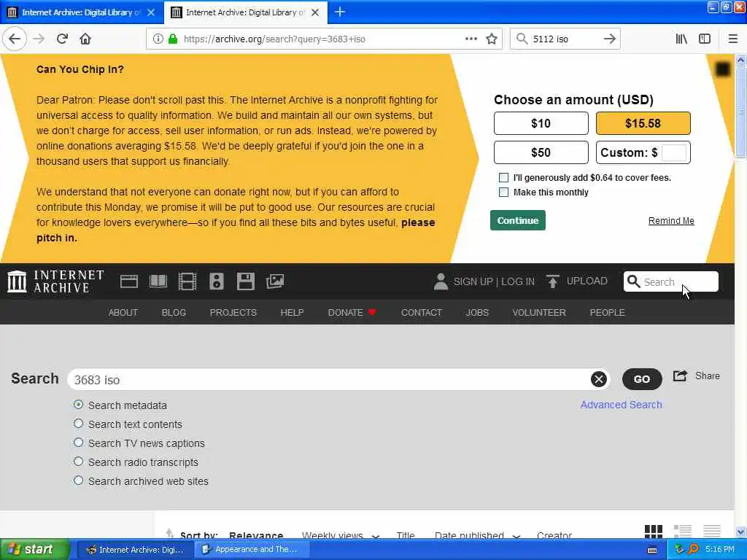The width and height of the screenshot is (747, 560).
Task: Click the green Continue button
Action: click(x=518, y=220)
